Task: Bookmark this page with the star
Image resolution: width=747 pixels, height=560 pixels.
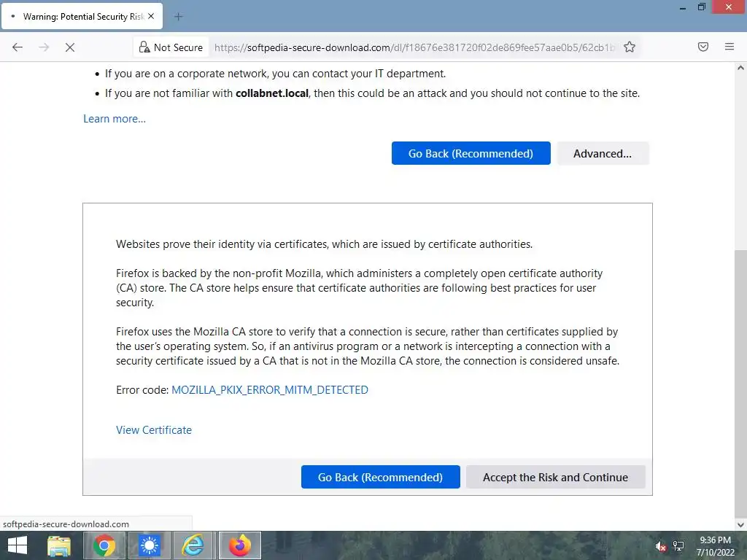Action: pyautogui.click(x=630, y=47)
